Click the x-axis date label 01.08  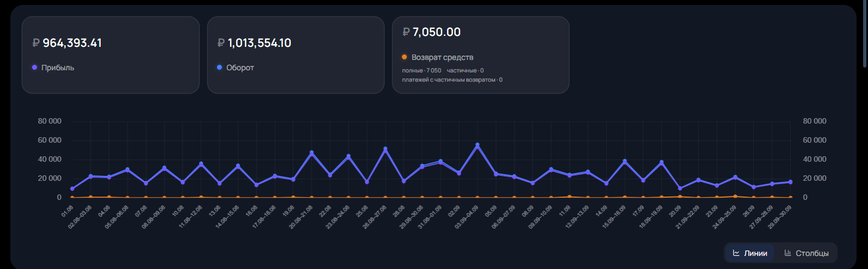pos(67,211)
